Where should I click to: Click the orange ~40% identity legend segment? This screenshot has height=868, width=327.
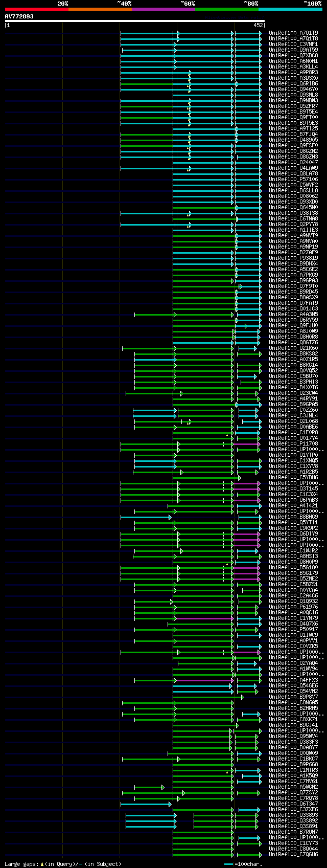[x=100, y=9]
